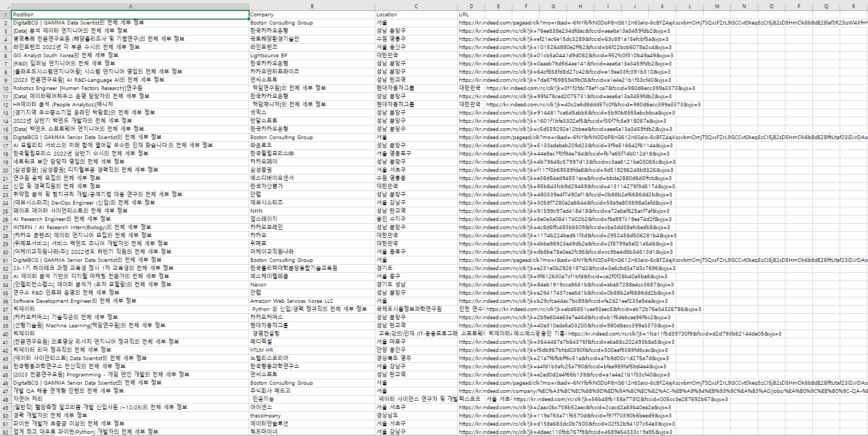Click column M header
The width and height of the screenshot is (868, 436).
717,7
